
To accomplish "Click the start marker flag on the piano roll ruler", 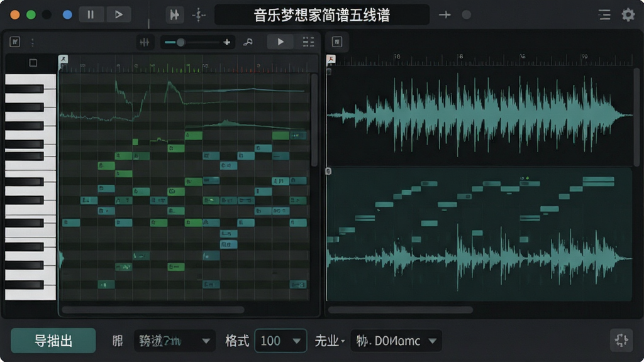I will (64, 59).
